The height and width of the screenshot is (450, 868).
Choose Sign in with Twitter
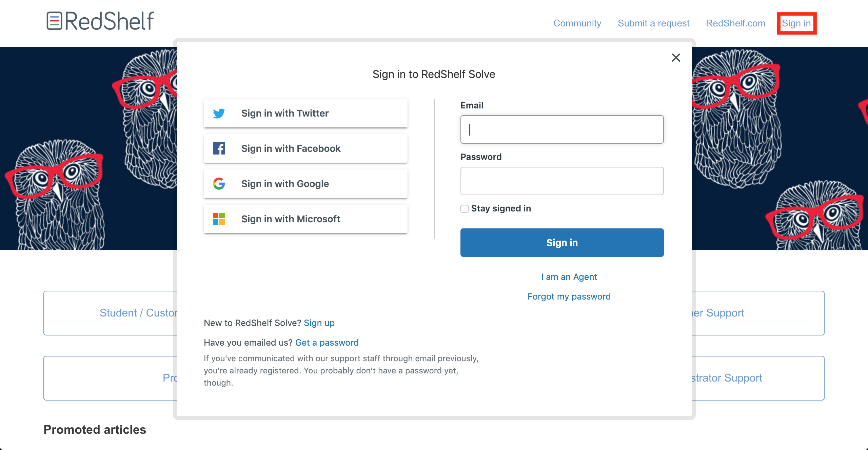tap(306, 113)
